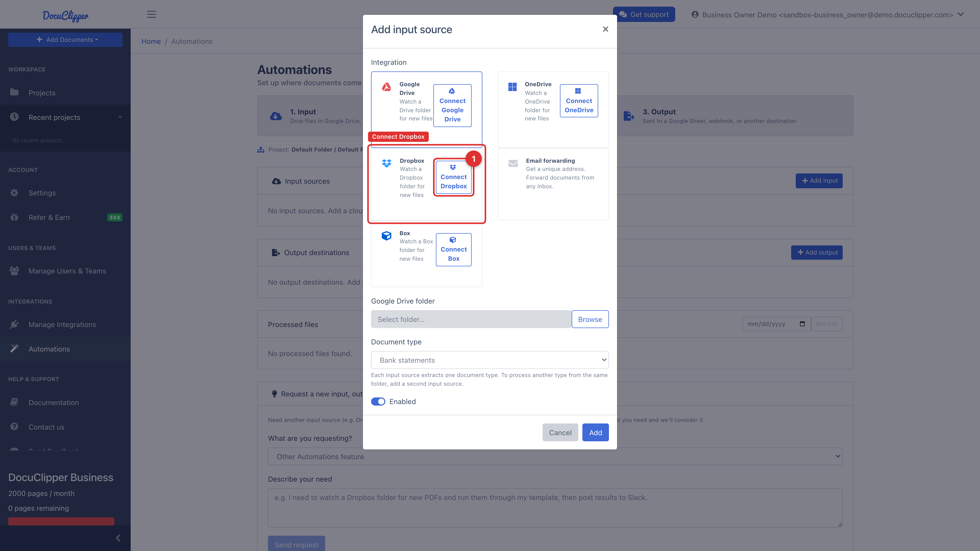Click the Settings gear icon
This screenshot has height=551, width=980.
pyautogui.click(x=15, y=193)
